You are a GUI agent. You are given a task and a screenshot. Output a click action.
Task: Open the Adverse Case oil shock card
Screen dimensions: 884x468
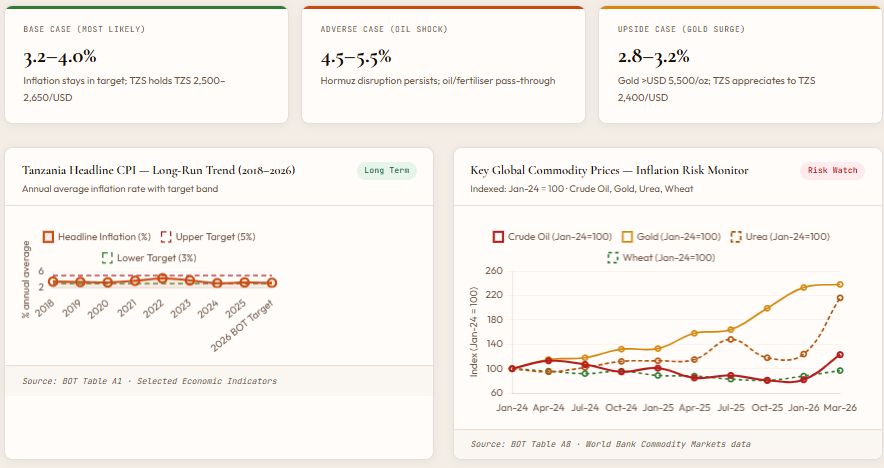coord(443,65)
